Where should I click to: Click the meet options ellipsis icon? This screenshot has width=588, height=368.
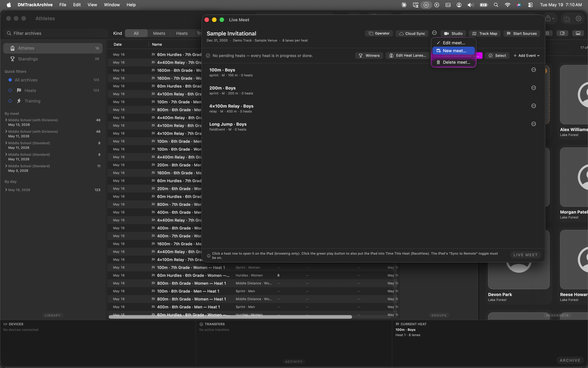pos(434,33)
